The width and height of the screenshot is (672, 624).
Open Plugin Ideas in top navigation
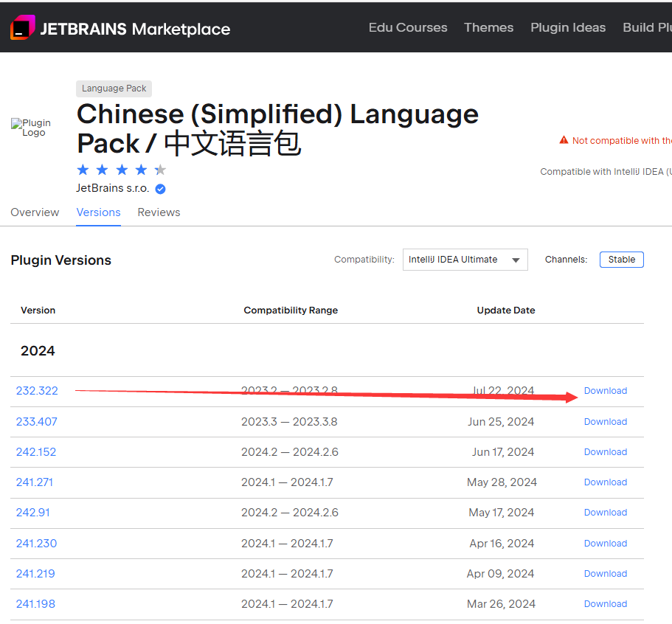(568, 27)
